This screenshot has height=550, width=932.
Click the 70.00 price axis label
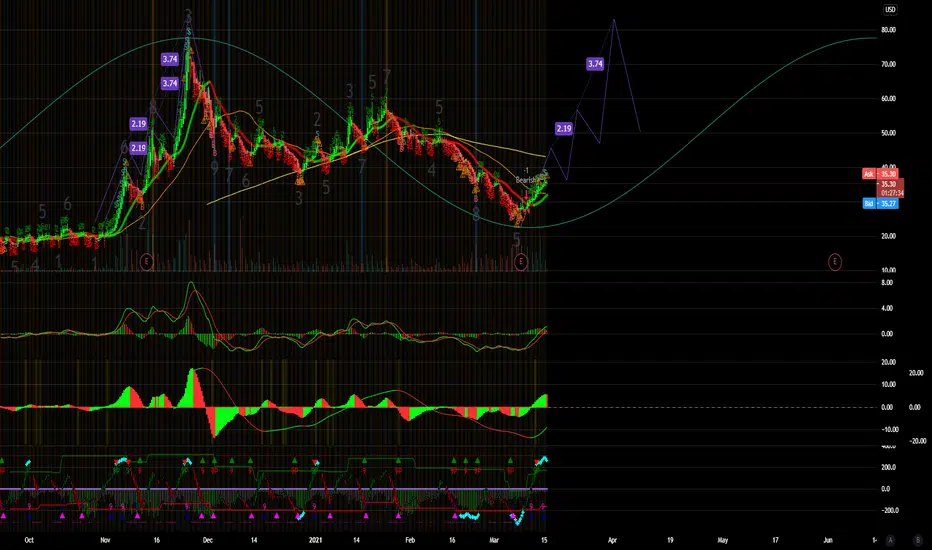pos(889,64)
